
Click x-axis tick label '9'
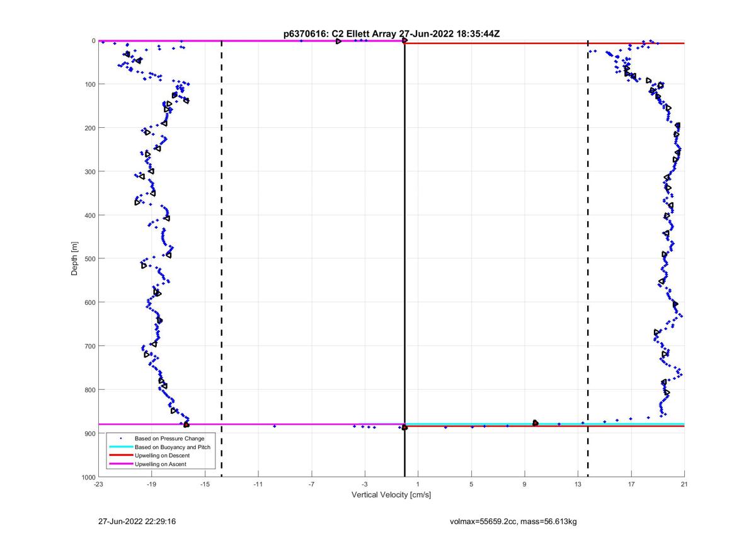click(524, 485)
